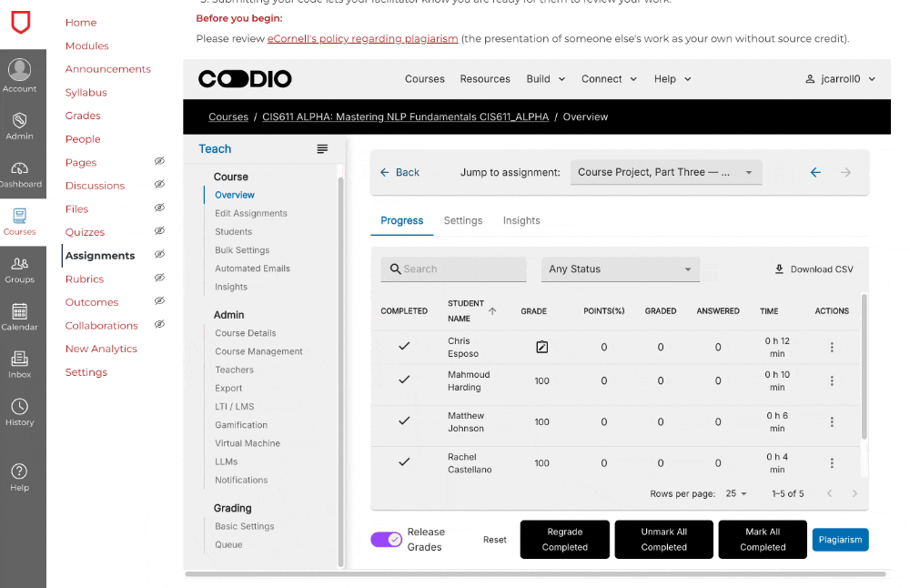Image resolution: width=910 pixels, height=588 pixels.
Task: Click Courses breadcrumb link
Action: coord(228,117)
